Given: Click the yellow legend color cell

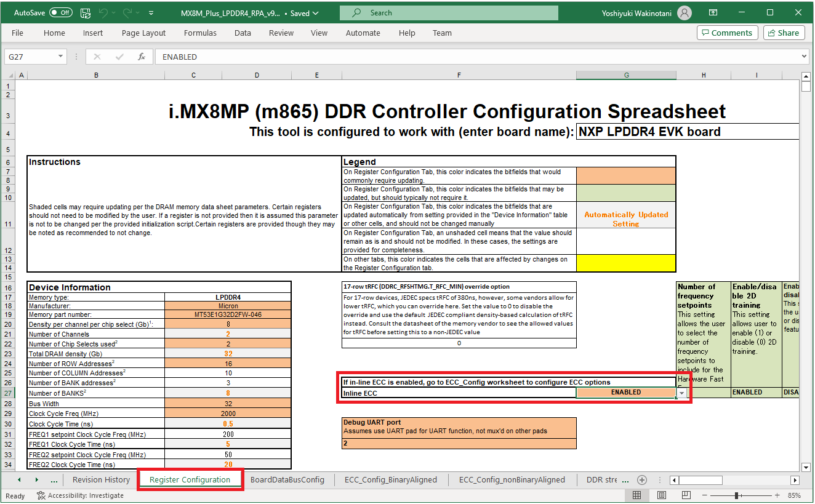Looking at the screenshot, I should click(626, 263).
